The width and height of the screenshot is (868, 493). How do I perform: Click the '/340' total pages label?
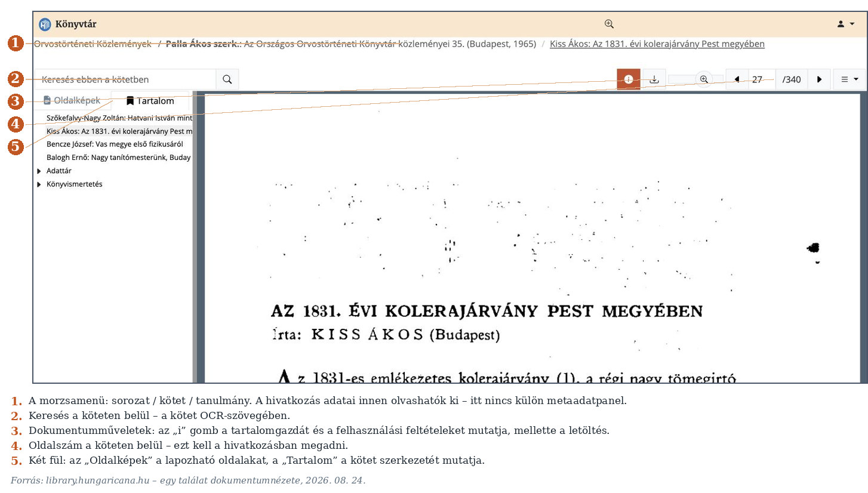pyautogui.click(x=792, y=79)
